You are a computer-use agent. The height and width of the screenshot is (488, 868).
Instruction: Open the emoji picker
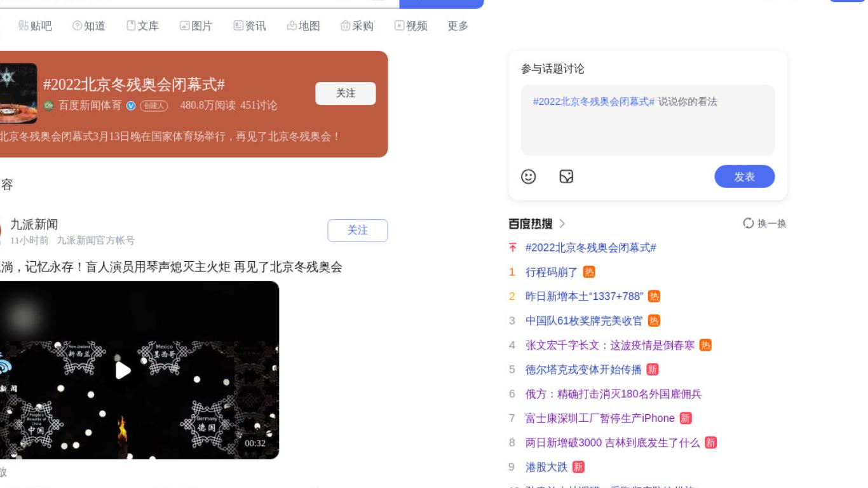529,177
